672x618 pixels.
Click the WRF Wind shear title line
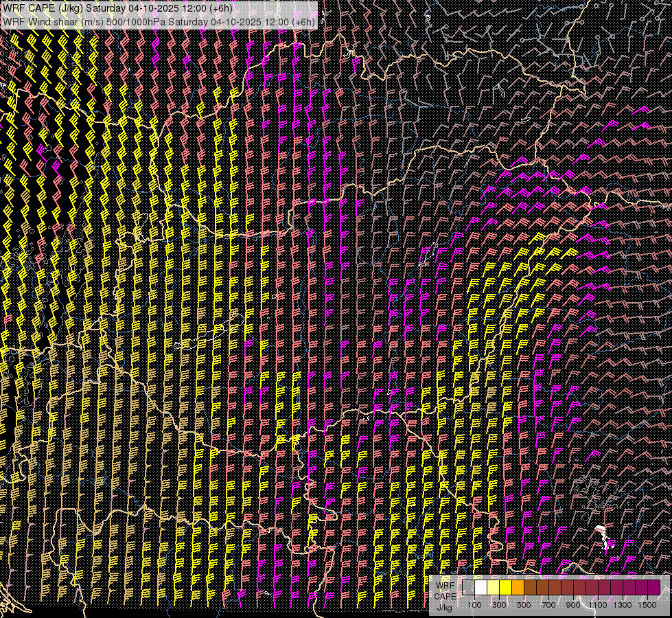[x=159, y=22]
